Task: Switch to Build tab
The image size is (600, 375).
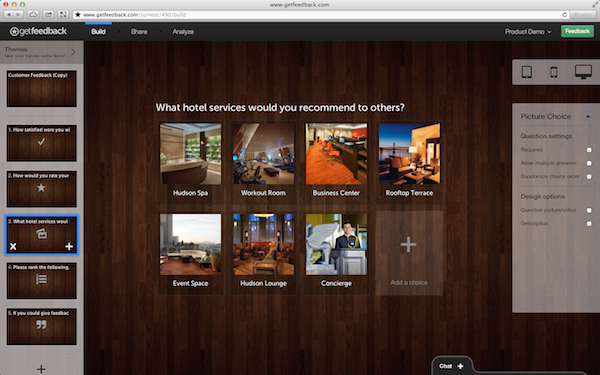Action: pyautogui.click(x=98, y=32)
